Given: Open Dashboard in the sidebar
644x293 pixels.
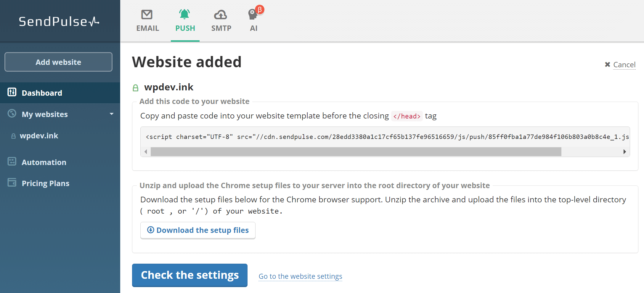Looking at the screenshot, I should [x=60, y=93].
